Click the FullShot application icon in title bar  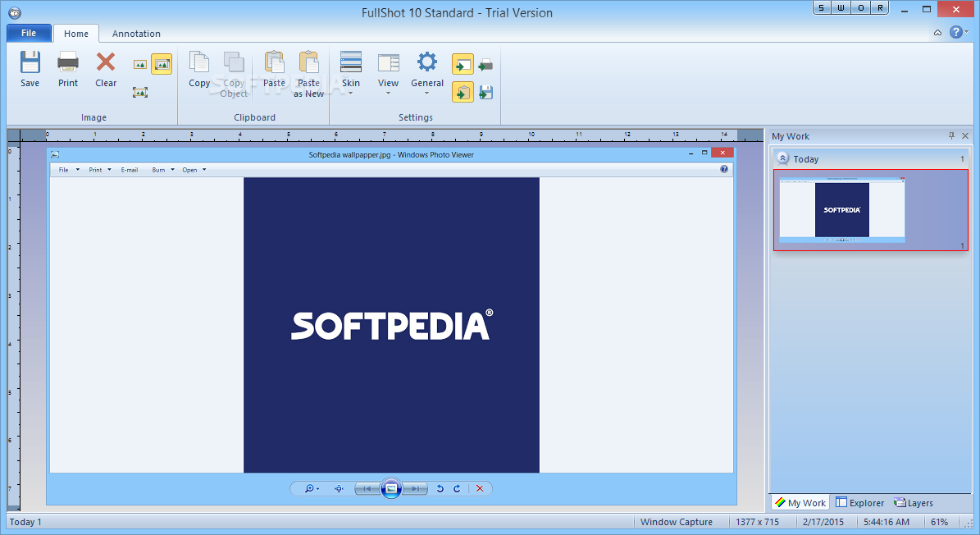click(x=15, y=12)
